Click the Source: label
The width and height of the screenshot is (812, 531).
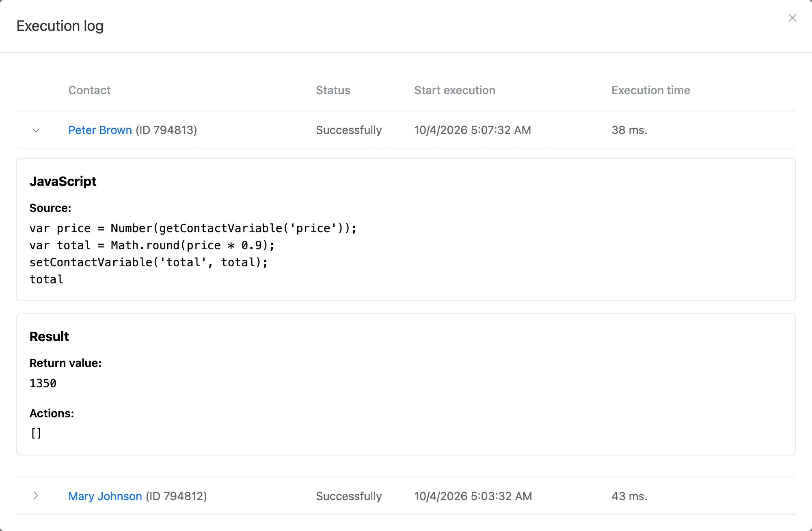point(50,208)
